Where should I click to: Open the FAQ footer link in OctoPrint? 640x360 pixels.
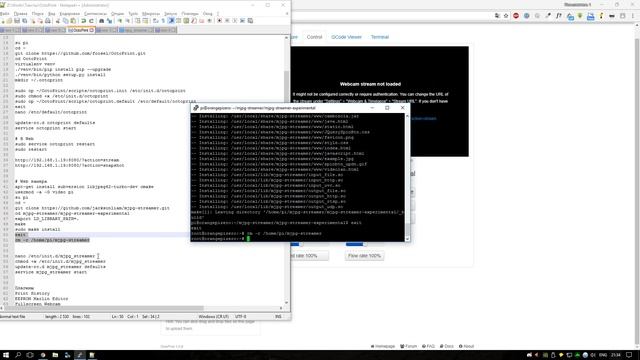428,347
